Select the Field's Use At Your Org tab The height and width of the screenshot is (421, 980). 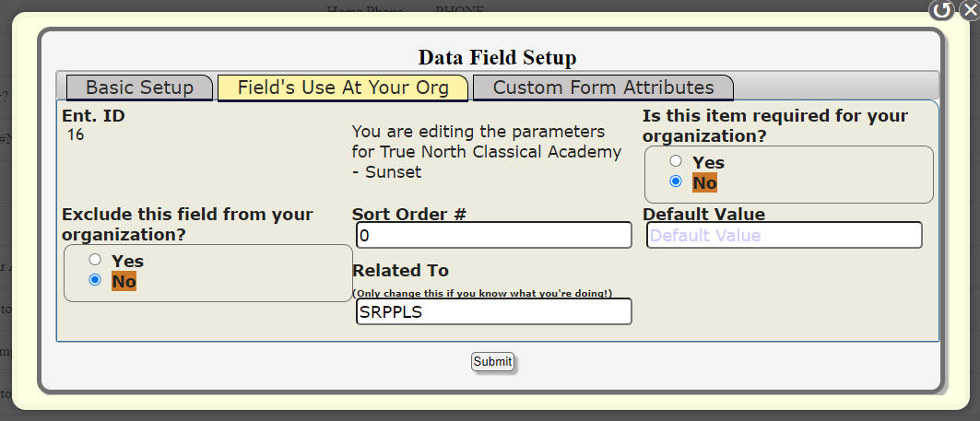pyautogui.click(x=343, y=88)
